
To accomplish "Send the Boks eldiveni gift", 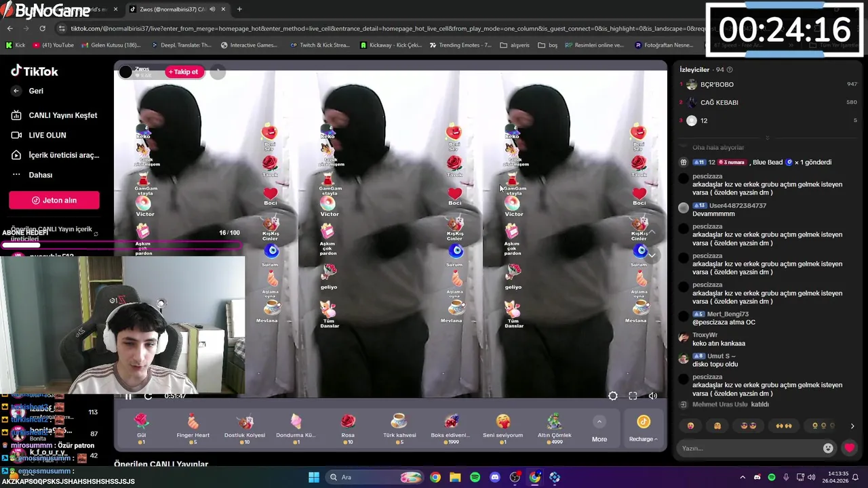I will [451, 428].
